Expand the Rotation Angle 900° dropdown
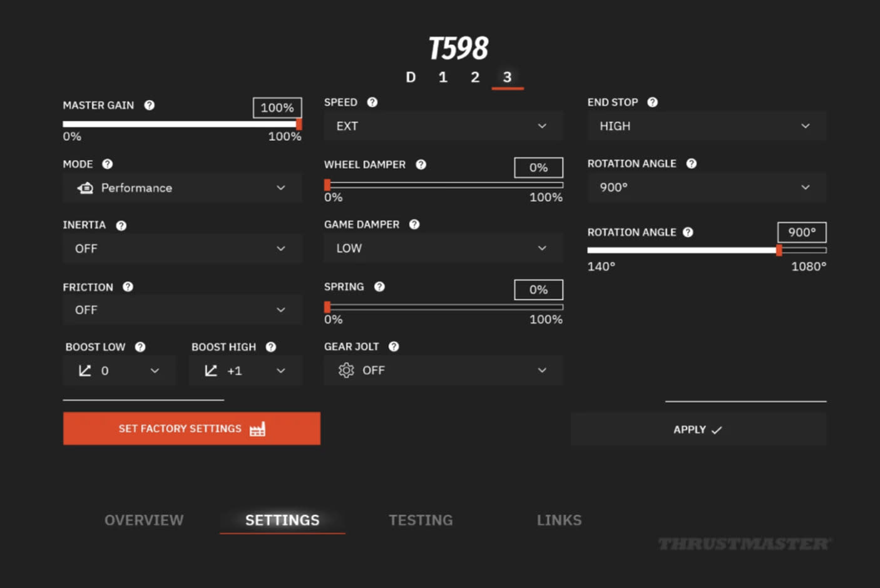This screenshot has height=588, width=880. click(x=707, y=187)
